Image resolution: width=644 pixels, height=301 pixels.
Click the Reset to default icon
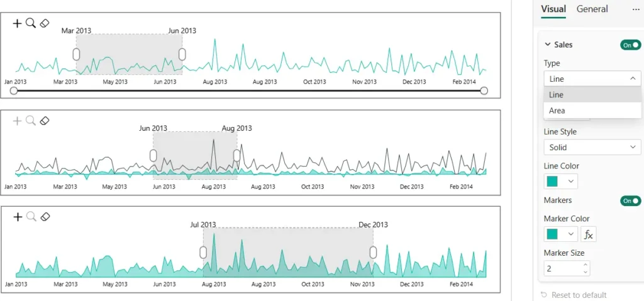544,295
